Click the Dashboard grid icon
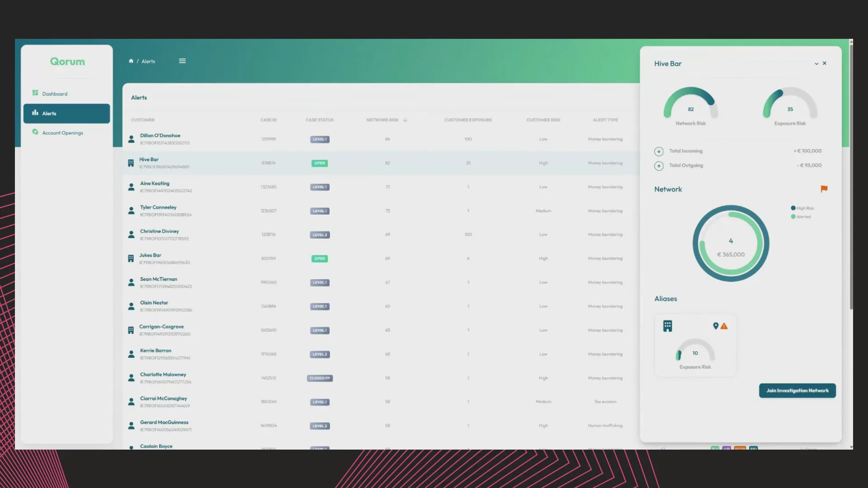This screenshot has width=868, height=488. pyautogui.click(x=35, y=93)
